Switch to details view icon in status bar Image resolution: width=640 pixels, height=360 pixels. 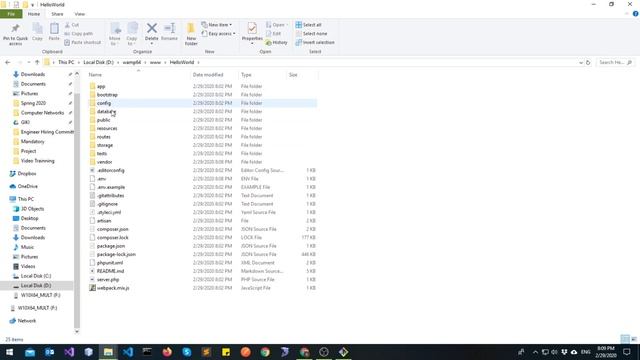click(x=625, y=339)
